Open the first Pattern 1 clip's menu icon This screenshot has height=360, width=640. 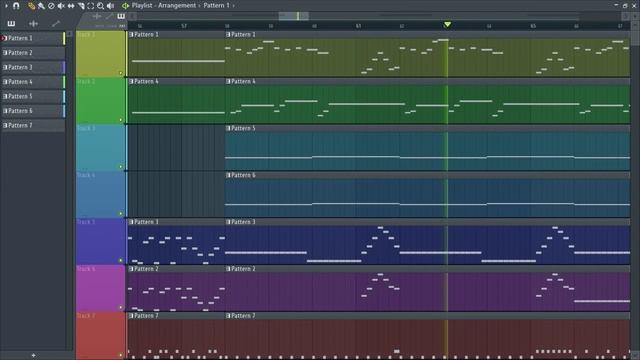click(x=131, y=35)
